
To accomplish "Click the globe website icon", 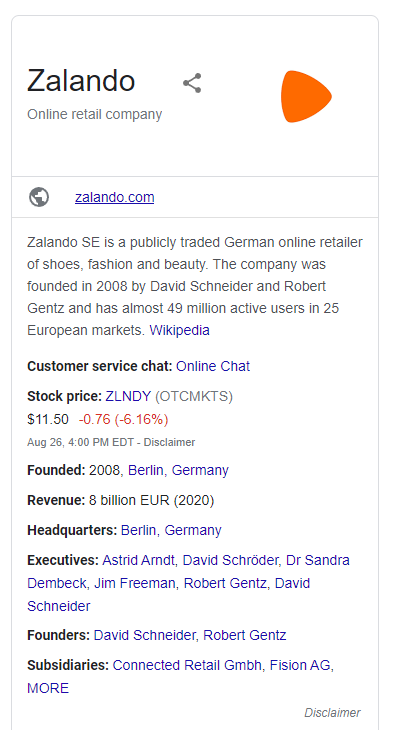I will pos(39,197).
